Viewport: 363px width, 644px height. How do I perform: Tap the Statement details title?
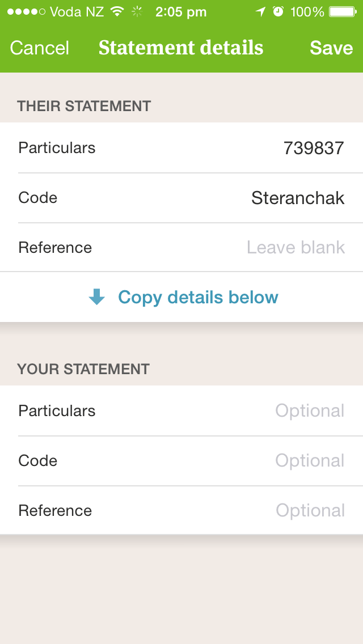pos(181,48)
